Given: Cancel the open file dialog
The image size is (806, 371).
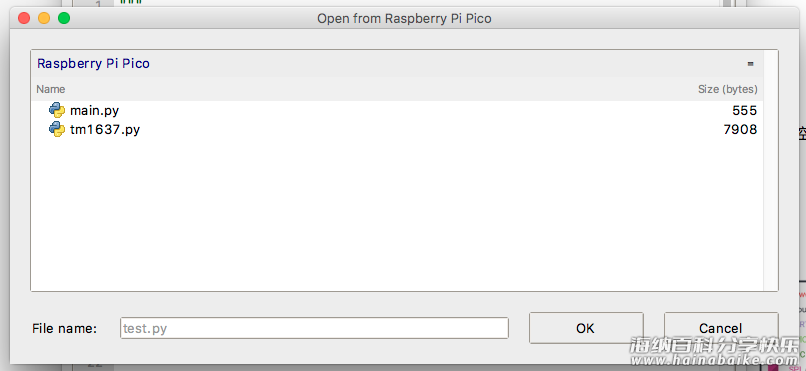Looking at the screenshot, I should click(x=720, y=328).
